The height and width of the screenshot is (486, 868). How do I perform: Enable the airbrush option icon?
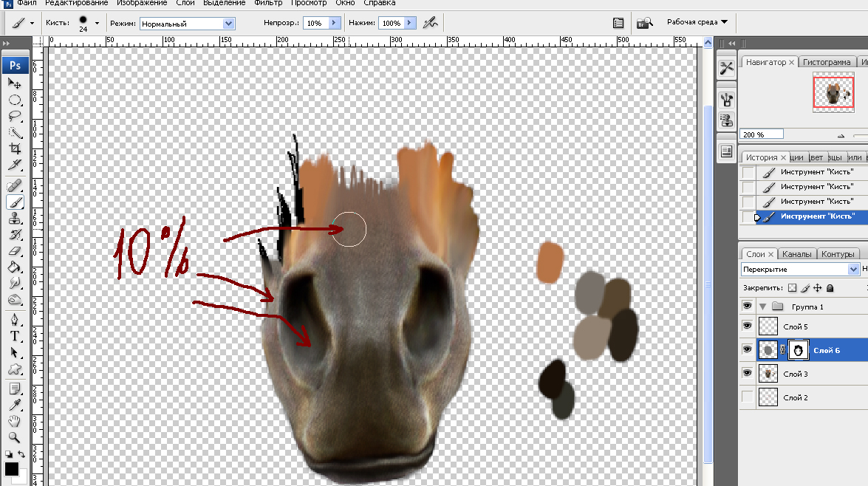pos(430,23)
